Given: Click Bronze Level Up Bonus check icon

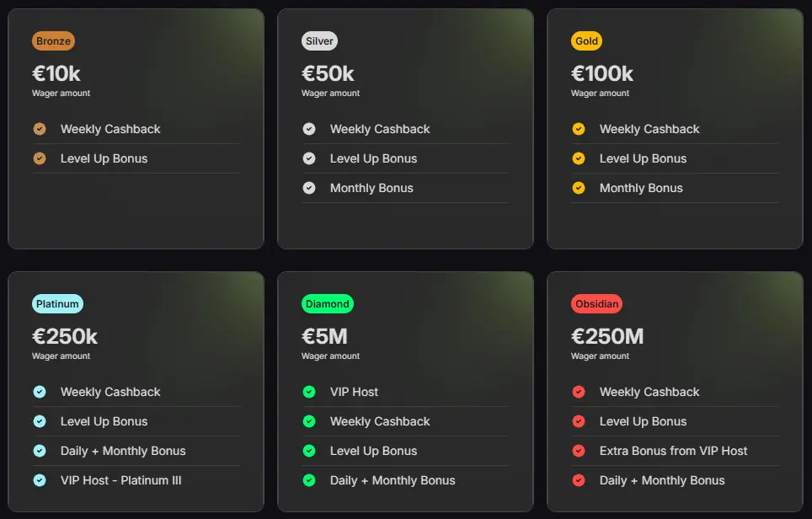Looking at the screenshot, I should point(40,158).
